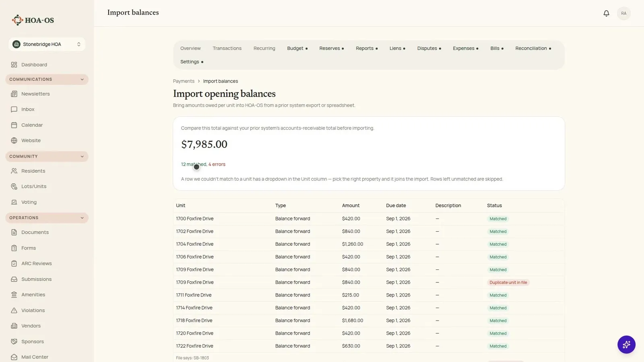Select the '1700 Foxfire Drive' unit cell
Screen dimensions: 644x362
point(195,219)
